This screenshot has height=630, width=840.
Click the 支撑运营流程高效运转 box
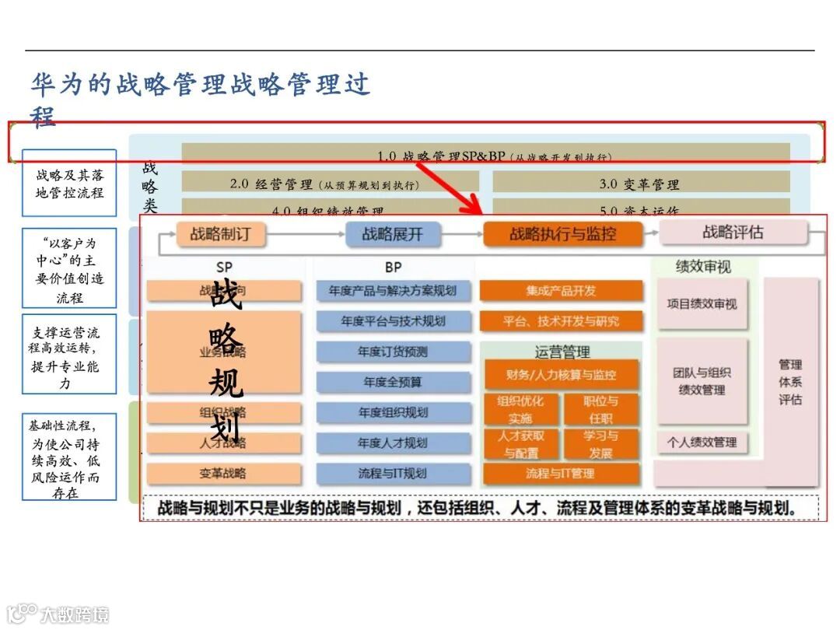coord(69,355)
